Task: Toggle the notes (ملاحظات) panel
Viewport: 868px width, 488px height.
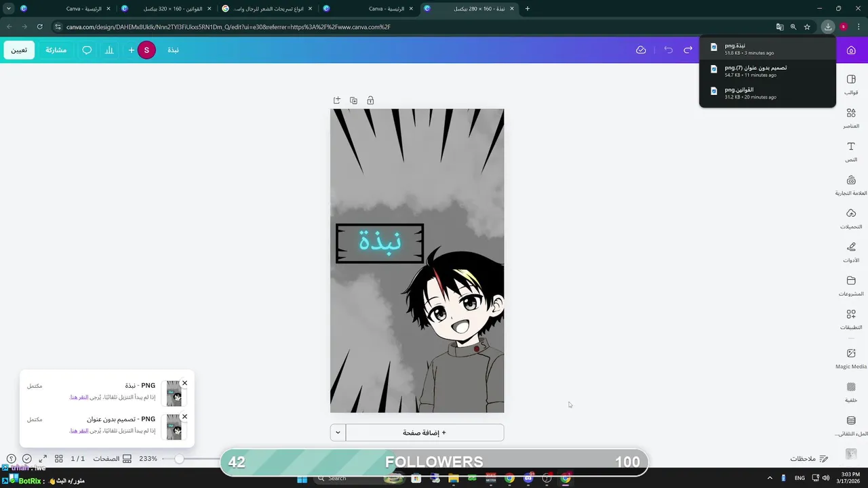Action: pyautogui.click(x=809, y=459)
